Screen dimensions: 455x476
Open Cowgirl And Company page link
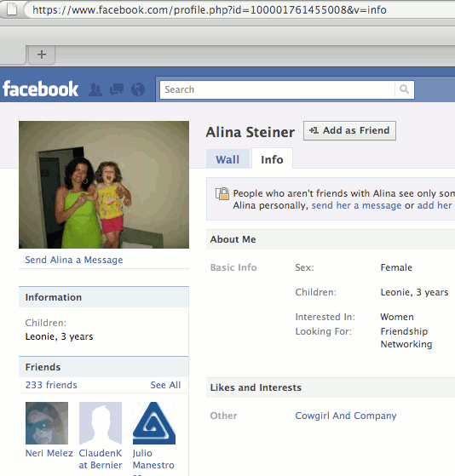coord(346,416)
